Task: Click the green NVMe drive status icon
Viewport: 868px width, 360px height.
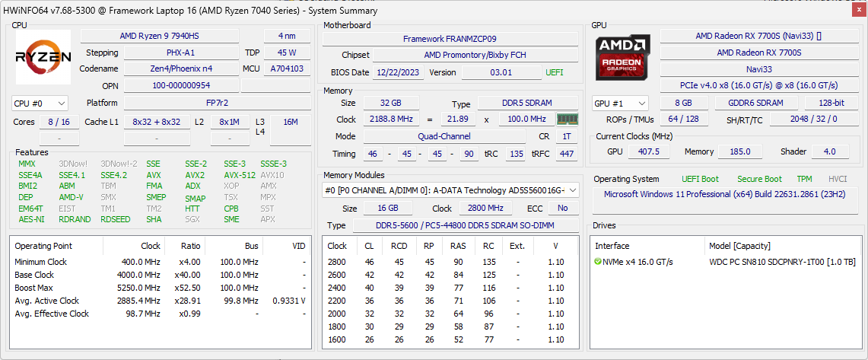Action: (x=598, y=263)
